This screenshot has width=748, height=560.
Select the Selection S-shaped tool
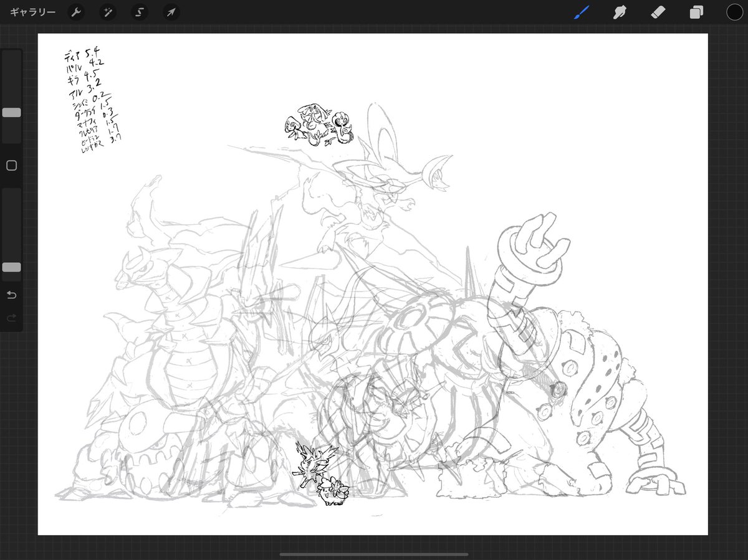[x=140, y=12]
